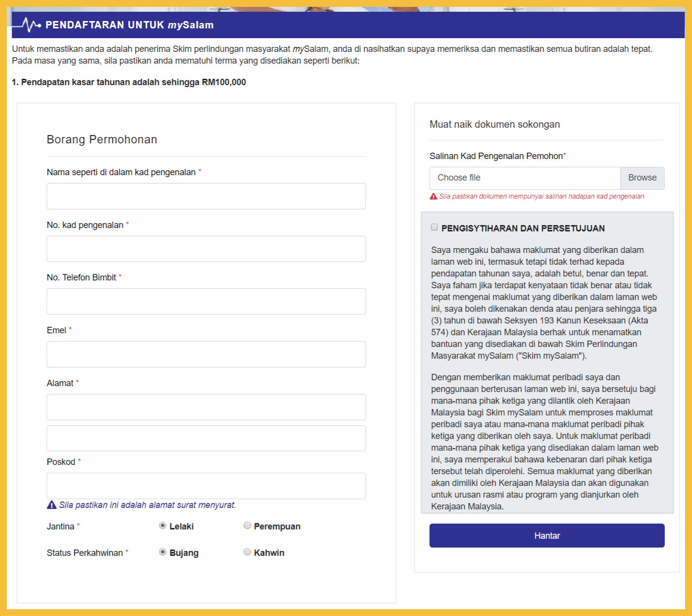The width and height of the screenshot is (692, 616).
Task: Choose Bujang as marital status
Action: tap(163, 552)
